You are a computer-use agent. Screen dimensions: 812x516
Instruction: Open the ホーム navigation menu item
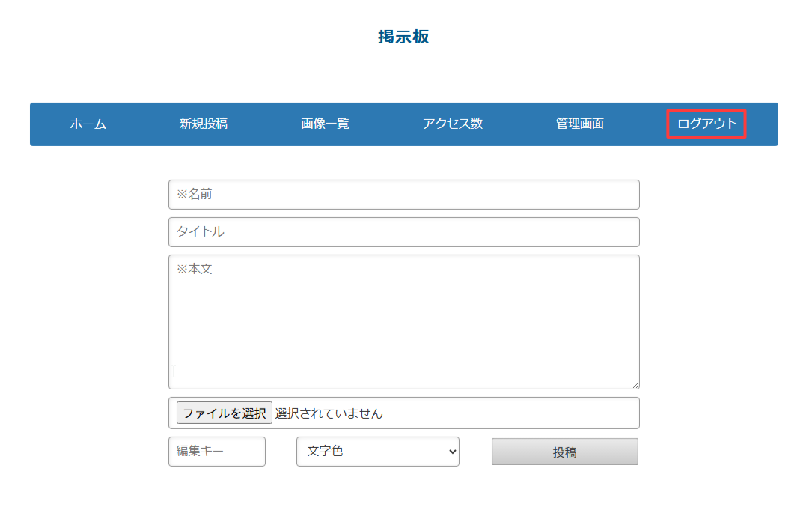tap(88, 124)
